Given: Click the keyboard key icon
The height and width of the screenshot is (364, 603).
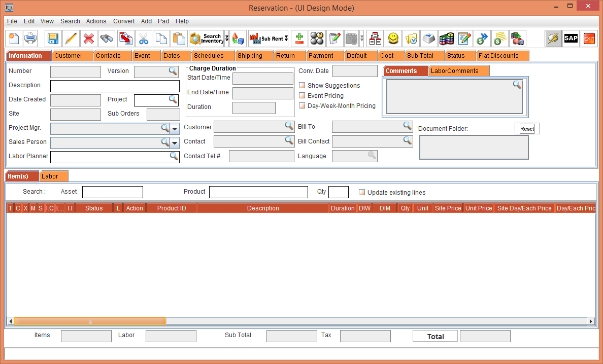Looking at the screenshot, I should tap(429, 39).
